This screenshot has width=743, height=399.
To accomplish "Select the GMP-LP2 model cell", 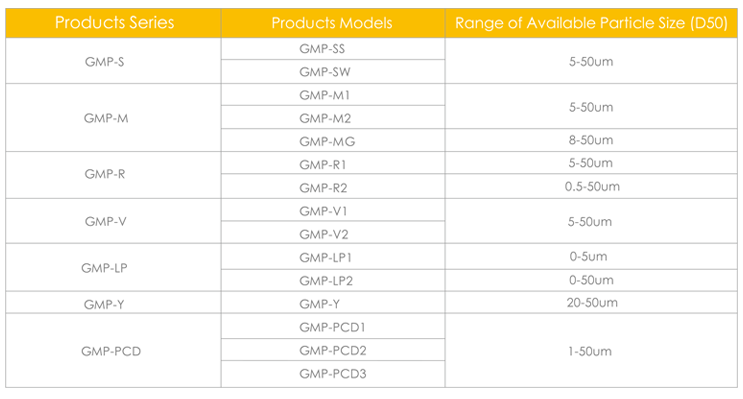I will (333, 281).
